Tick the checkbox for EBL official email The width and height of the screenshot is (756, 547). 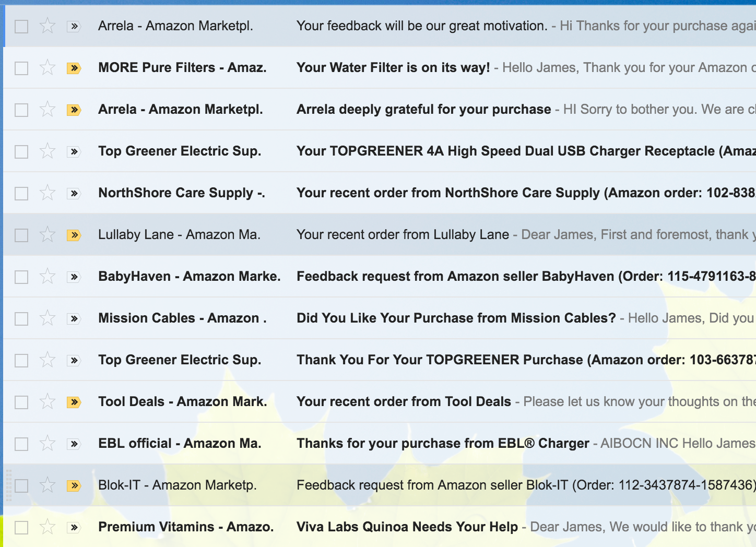click(21, 444)
